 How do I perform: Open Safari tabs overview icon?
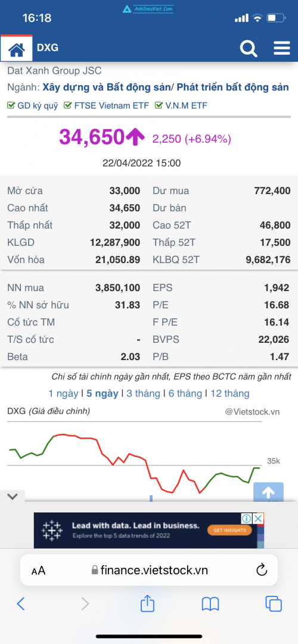(x=274, y=604)
